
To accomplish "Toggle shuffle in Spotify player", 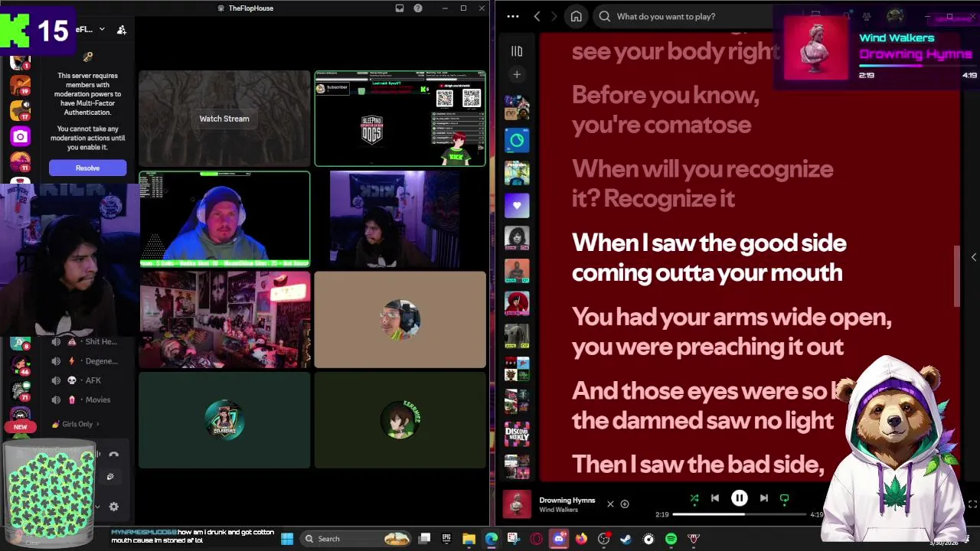I will click(x=694, y=498).
